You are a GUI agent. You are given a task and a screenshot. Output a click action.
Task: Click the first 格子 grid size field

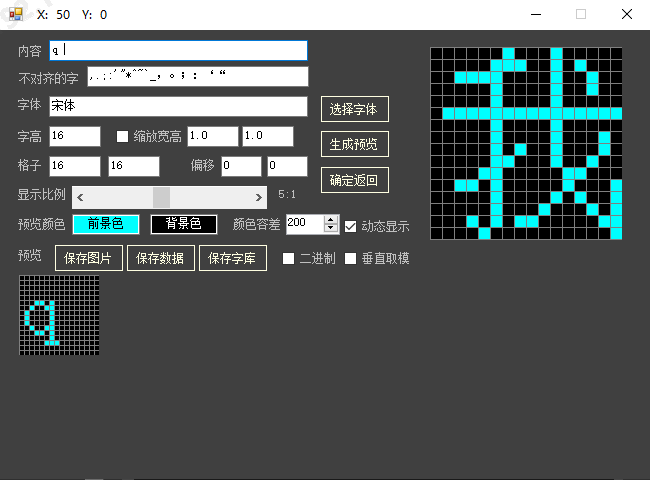pos(75,166)
